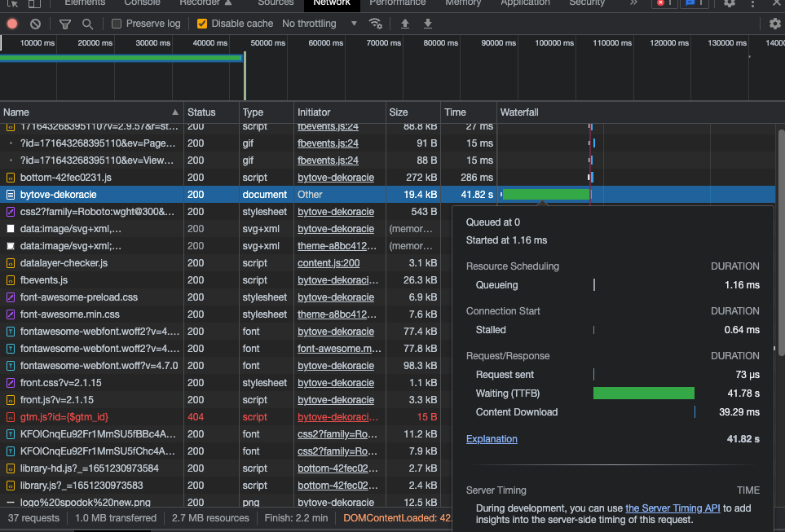This screenshot has width=785, height=532.
Task: Select the gtm.js 404 failed request row
Action: [x=64, y=417]
